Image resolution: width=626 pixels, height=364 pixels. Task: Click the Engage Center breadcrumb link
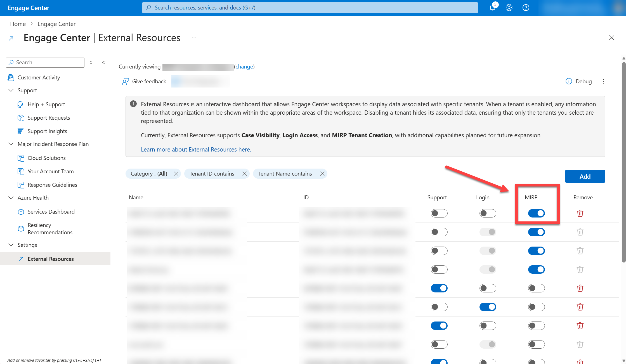pos(56,24)
